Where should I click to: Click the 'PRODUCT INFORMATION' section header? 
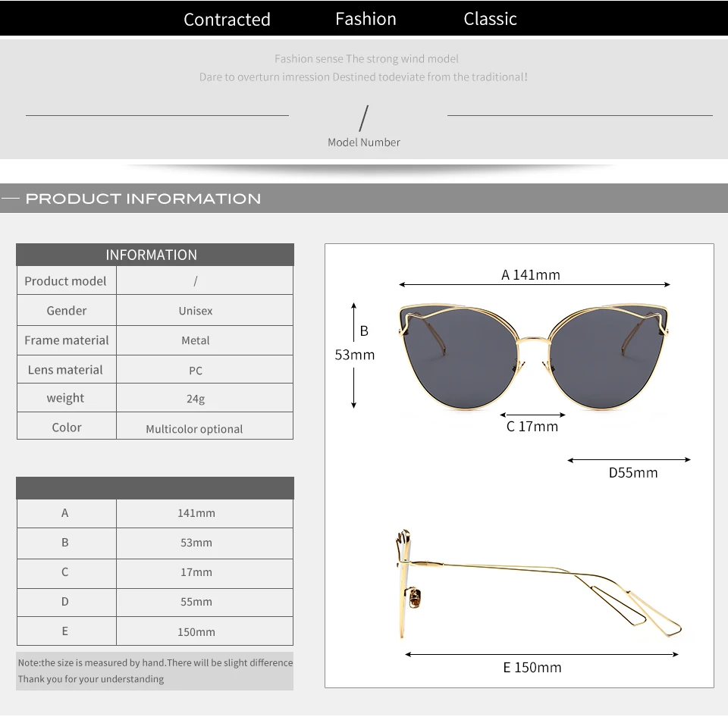point(143,199)
